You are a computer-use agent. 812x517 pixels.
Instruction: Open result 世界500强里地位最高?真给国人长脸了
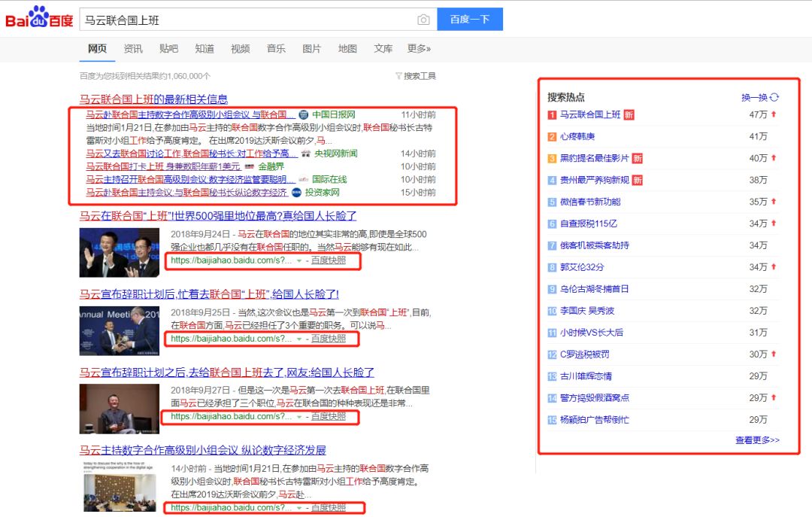coord(218,216)
